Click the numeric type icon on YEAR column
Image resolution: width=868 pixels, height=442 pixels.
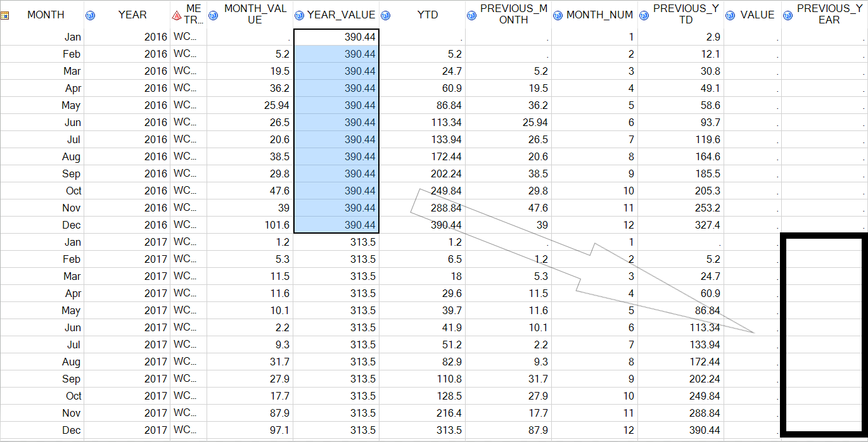91,15
